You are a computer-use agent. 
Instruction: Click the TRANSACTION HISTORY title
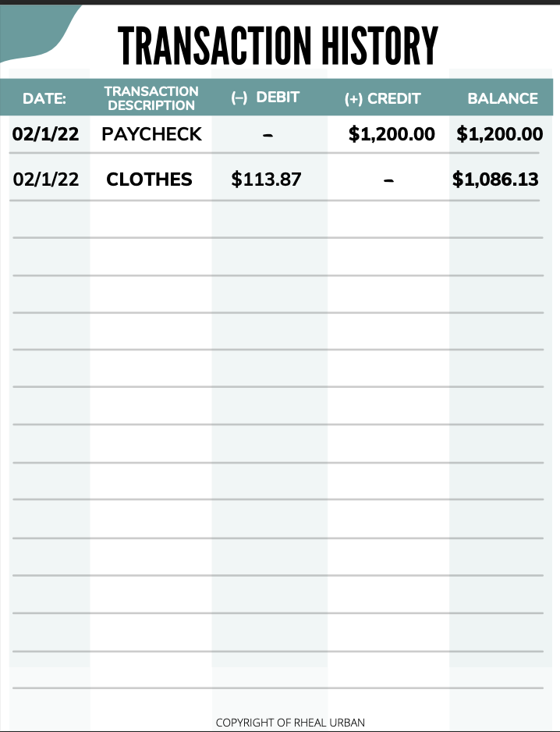[278, 45]
